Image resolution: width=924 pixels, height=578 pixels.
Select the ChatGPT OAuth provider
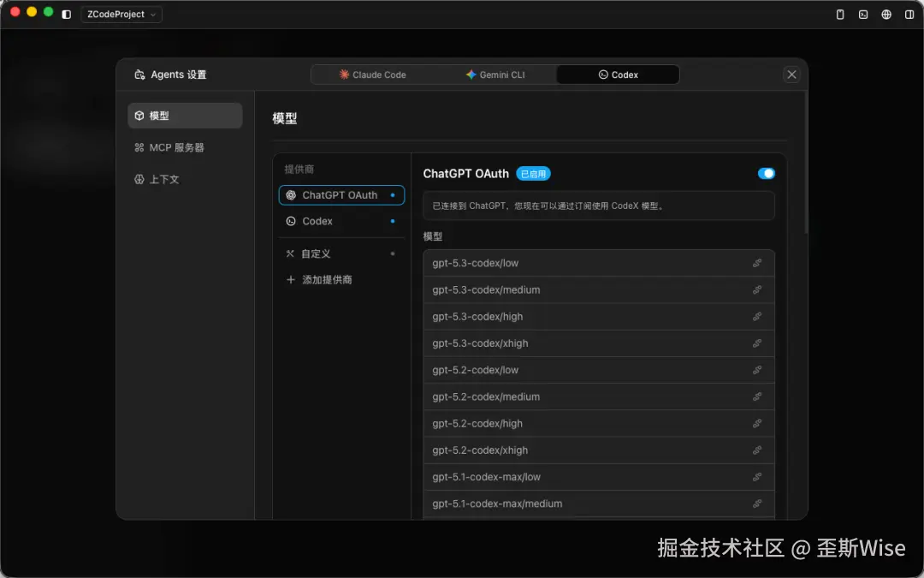click(x=341, y=195)
